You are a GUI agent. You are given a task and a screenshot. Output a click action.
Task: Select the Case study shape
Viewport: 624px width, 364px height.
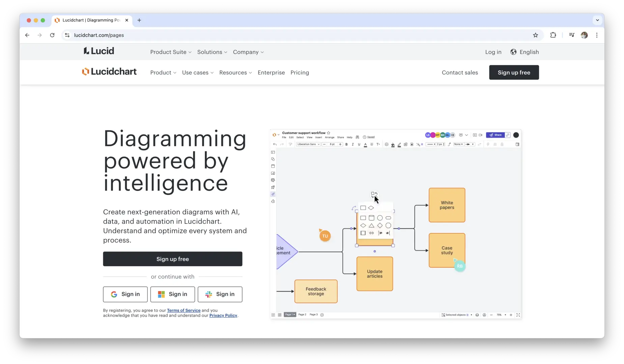447,250
